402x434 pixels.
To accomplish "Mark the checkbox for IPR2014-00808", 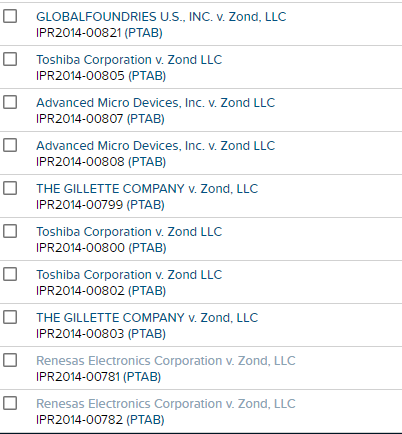I will click(10, 145).
